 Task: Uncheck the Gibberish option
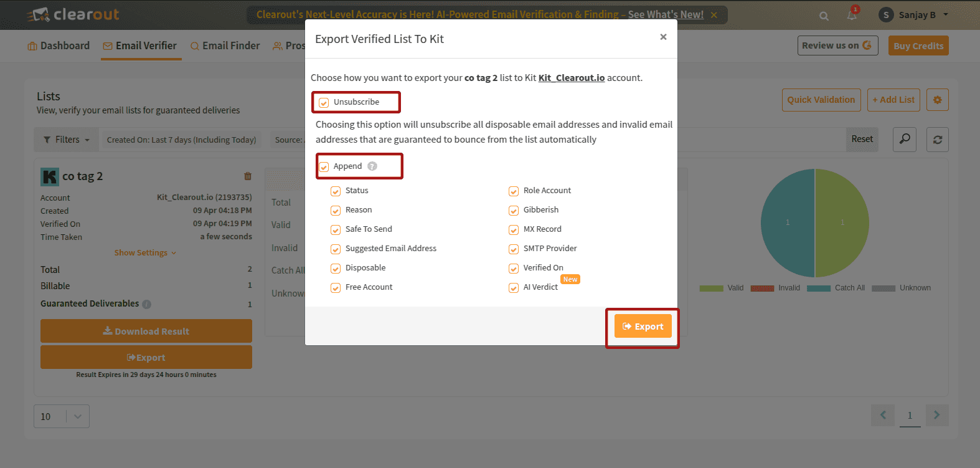(514, 211)
